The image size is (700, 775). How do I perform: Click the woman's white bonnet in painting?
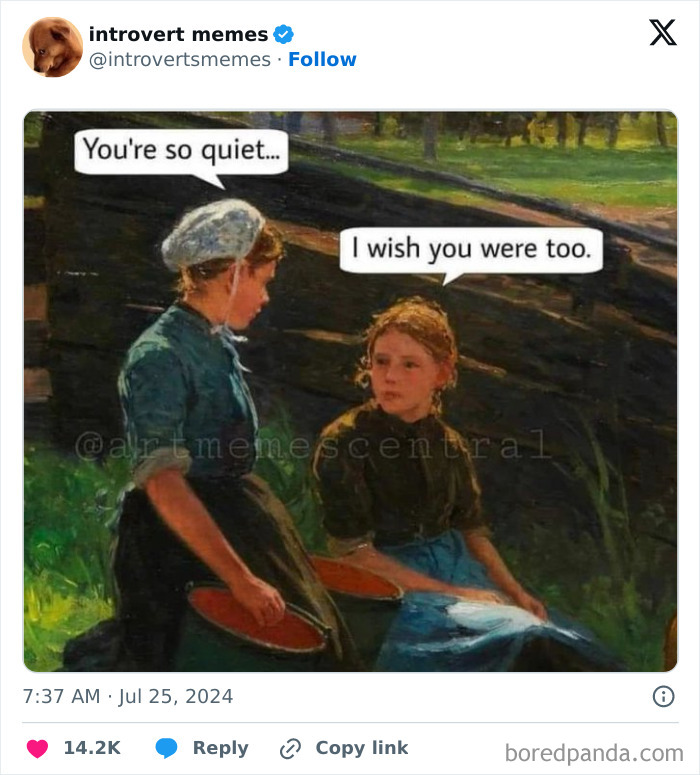coord(214,233)
